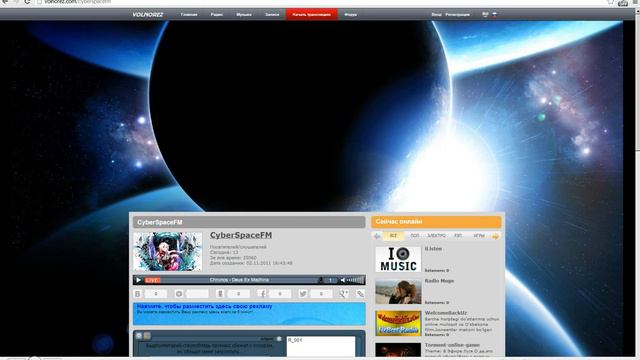Image resolution: width=640 pixels, height=360 pixels.
Task: Open the Записи menu item
Action: [x=272, y=14]
